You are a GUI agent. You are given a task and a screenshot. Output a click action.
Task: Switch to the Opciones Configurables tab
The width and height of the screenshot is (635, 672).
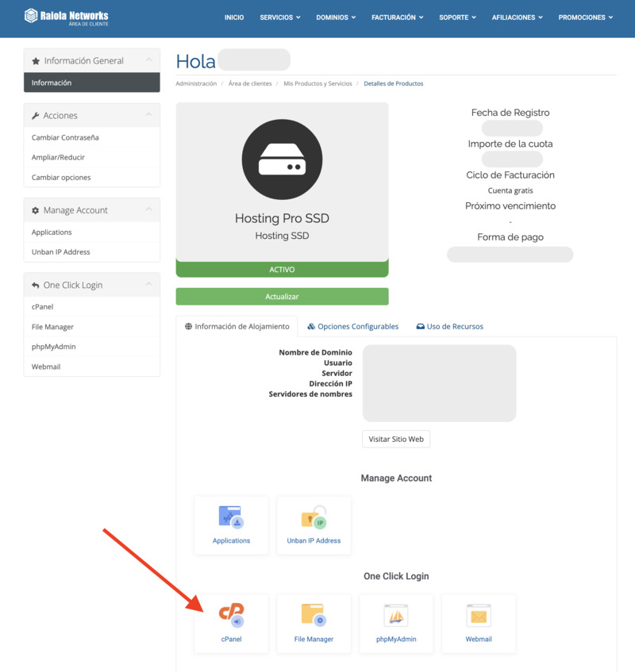tap(353, 327)
